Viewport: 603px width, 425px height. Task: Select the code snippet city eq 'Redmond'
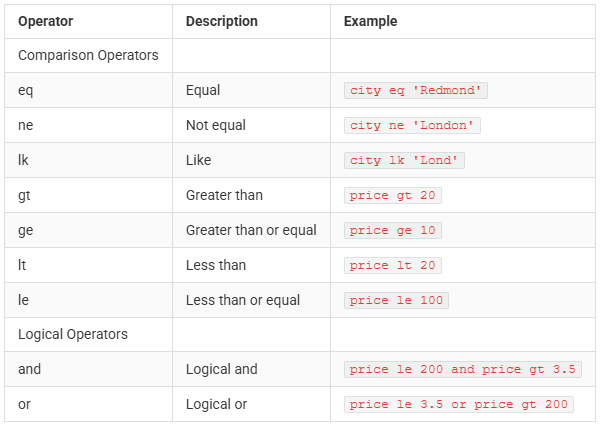pyautogui.click(x=416, y=90)
